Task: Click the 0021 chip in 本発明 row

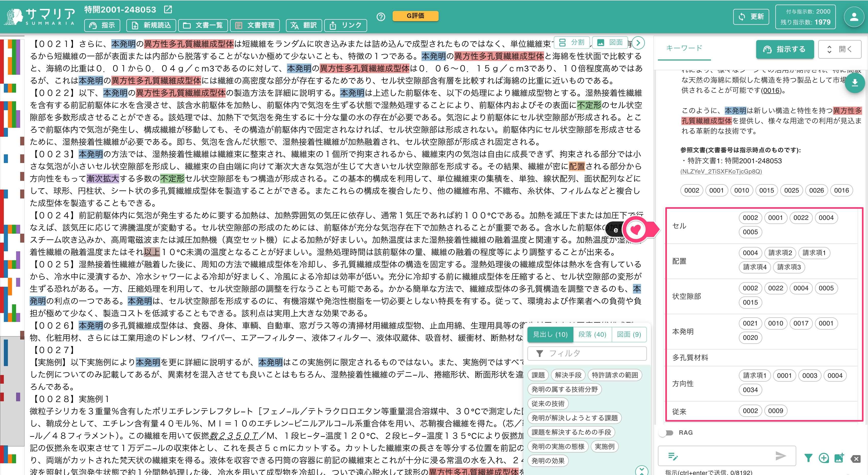Action: pos(750,323)
